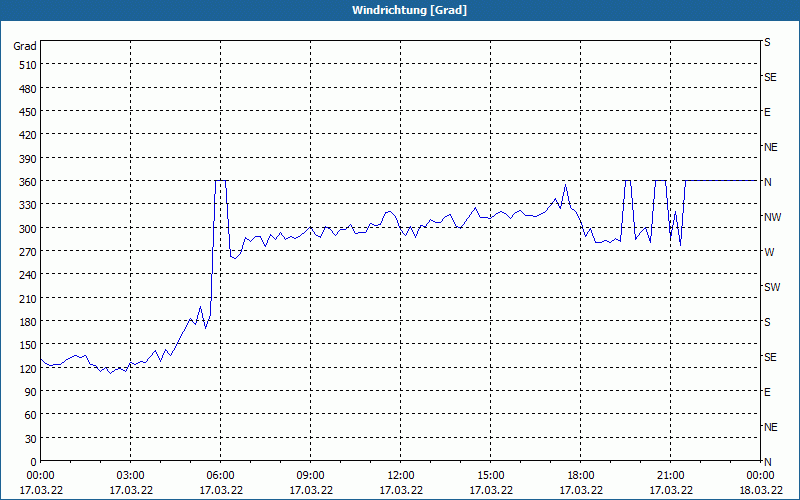The image size is (800, 500).
Task: Select the N compass label beside the 0 baseline
Action: (x=767, y=462)
